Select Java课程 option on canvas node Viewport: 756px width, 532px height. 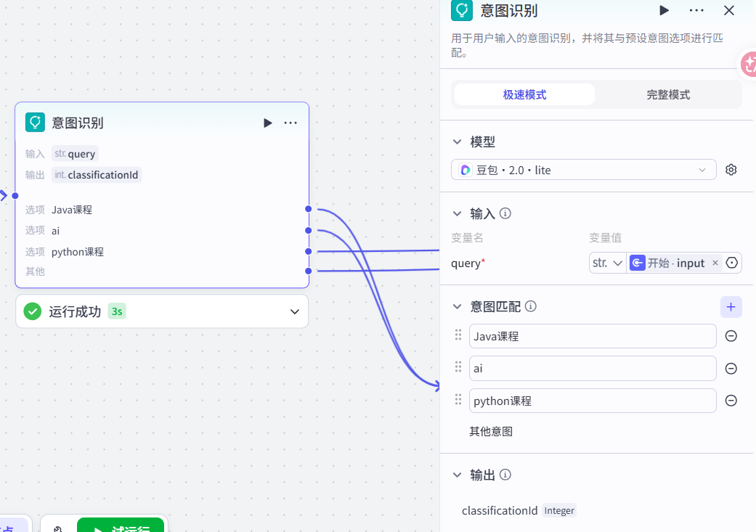coord(72,210)
